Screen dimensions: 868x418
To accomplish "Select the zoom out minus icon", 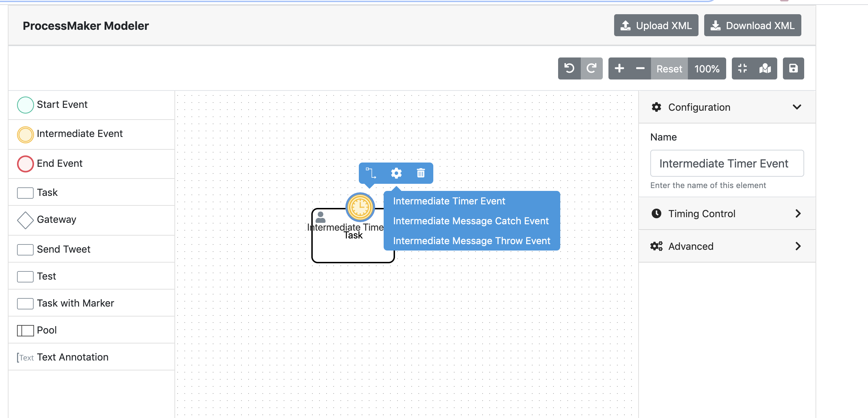I will pos(640,68).
